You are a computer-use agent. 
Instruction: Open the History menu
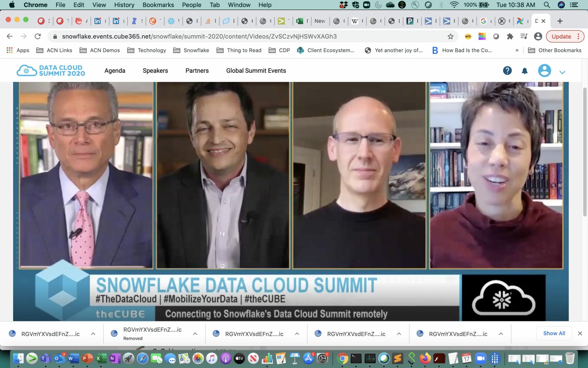pos(124,5)
